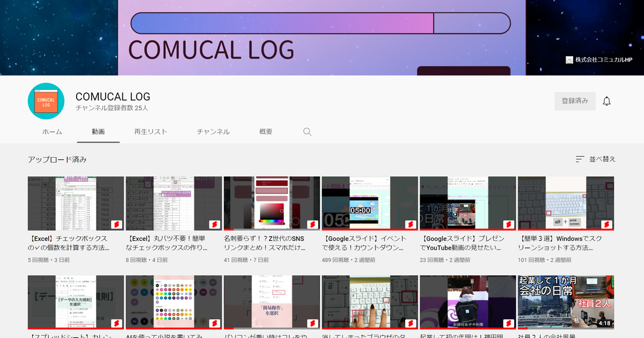Select the 動画 tab
The width and height of the screenshot is (644, 338).
tap(98, 131)
